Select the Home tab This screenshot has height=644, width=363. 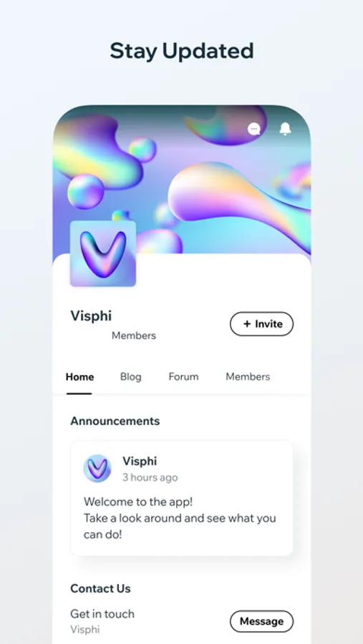click(x=79, y=376)
